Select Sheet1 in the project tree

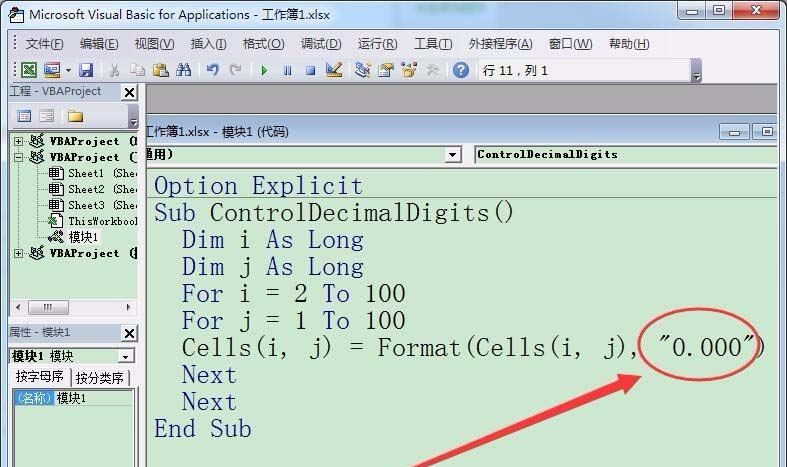(x=93, y=174)
